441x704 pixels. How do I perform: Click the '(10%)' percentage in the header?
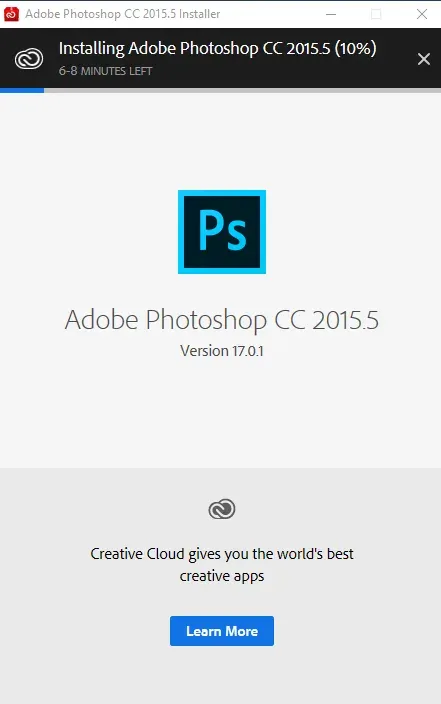(x=356, y=48)
